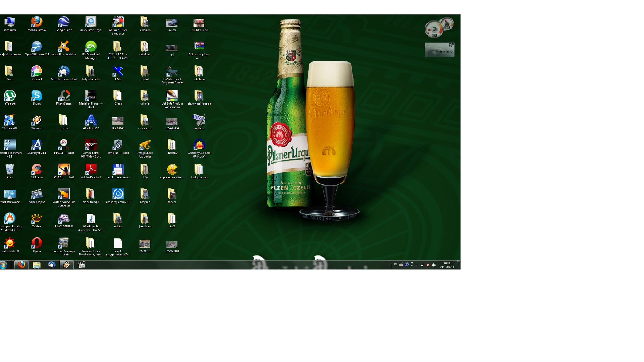
Task: Click Media Player Classic taskbar icon
Action: point(82,265)
